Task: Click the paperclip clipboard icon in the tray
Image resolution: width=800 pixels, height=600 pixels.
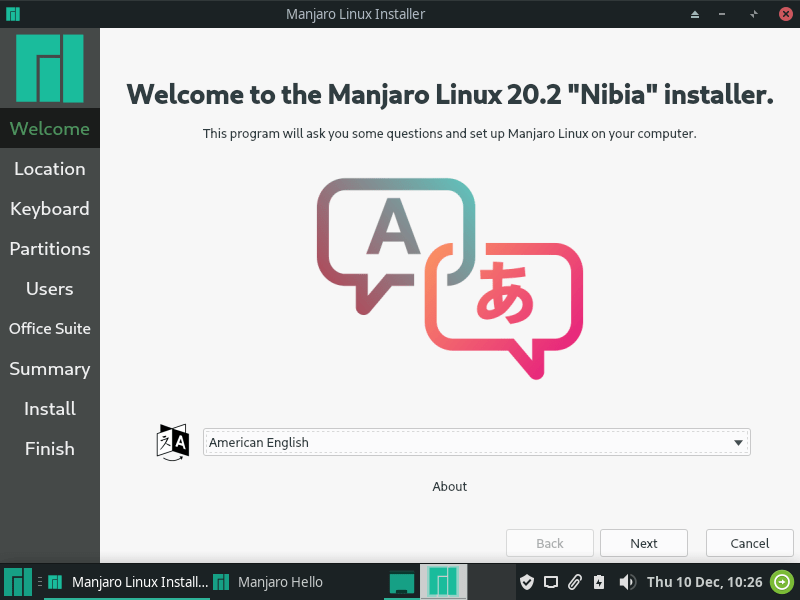Action: coord(574,582)
